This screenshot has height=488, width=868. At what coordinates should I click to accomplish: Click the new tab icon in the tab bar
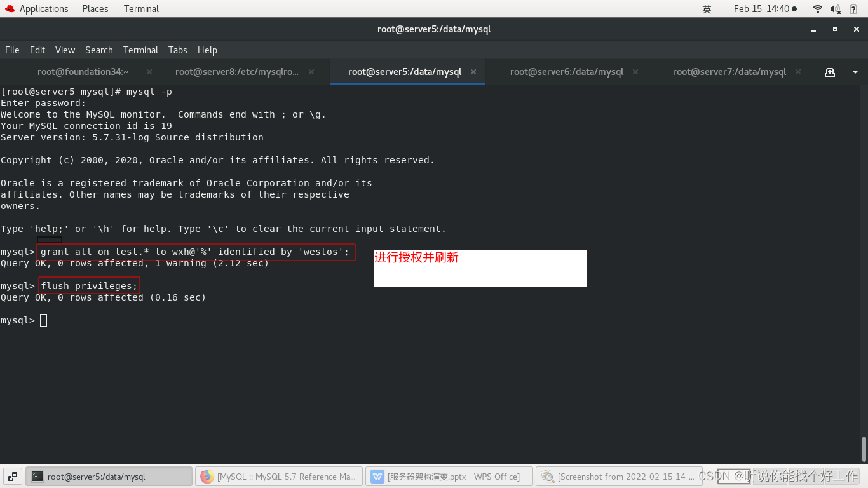coord(830,72)
